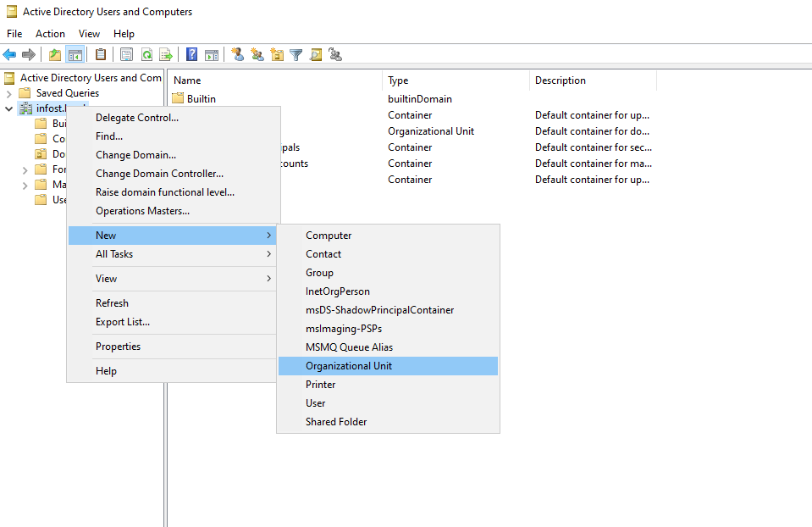Click Active Directory Users root tree icon
The width and height of the screenshot is (812, 527).
click(9, 78)
